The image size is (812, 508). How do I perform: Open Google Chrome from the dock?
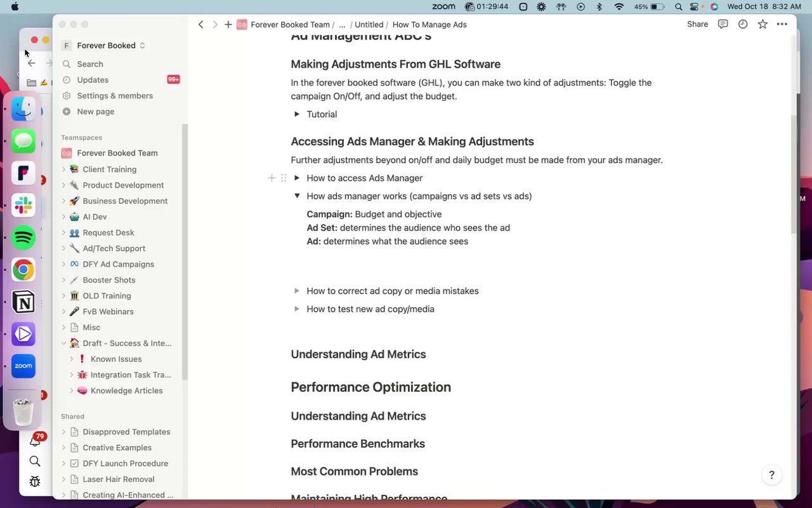tap(23, 270)
